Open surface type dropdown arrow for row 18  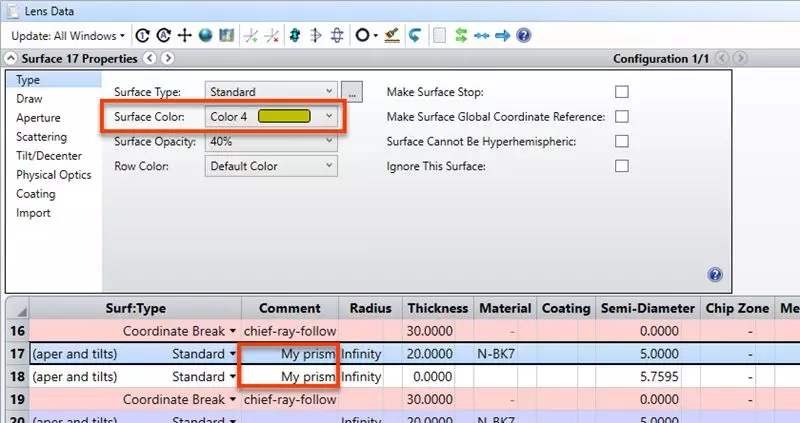pyautogui.click(x=233, y=377)
